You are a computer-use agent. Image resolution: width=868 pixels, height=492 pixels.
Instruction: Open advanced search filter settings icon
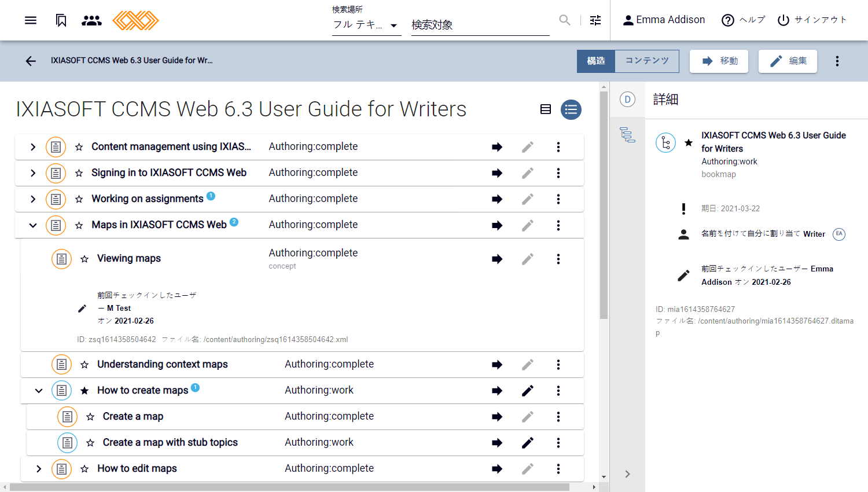tap(595, 20)
